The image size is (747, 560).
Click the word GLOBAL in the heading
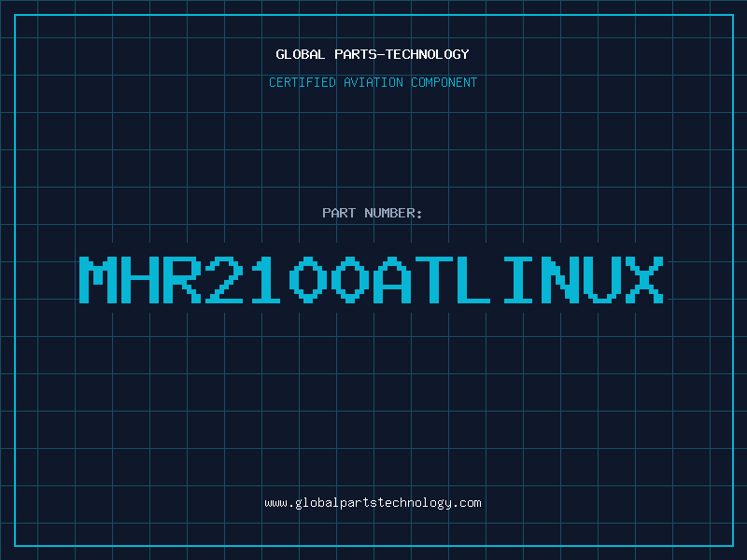pyautogui.click(x=301, y=54)
